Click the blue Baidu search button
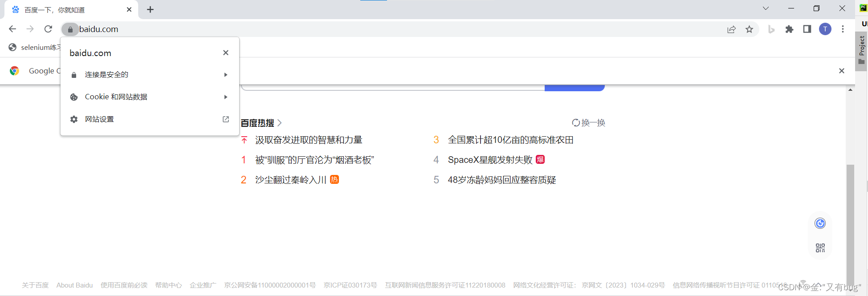868x296 pixels. click(575, 87)
